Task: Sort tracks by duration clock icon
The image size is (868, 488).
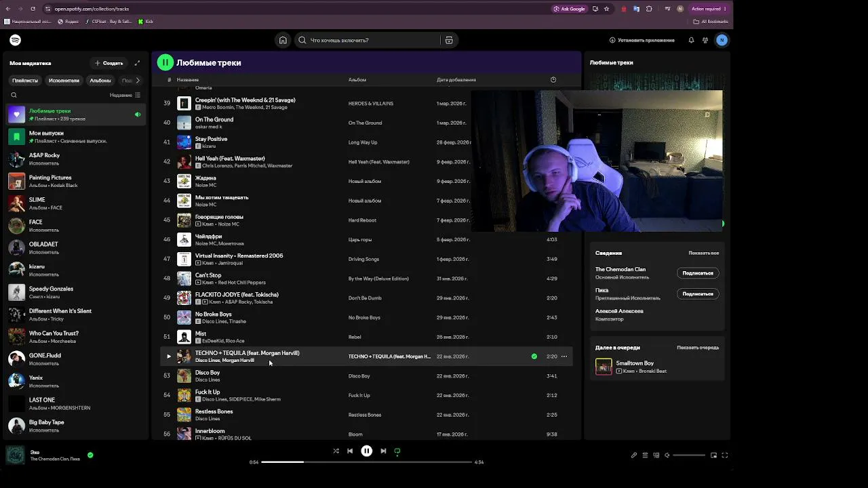Action: coord(553,80)
